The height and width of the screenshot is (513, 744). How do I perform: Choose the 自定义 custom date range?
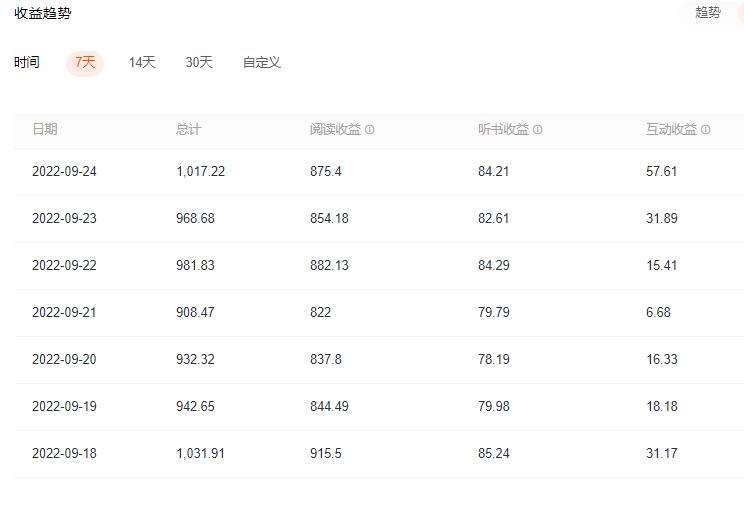(x=262, y=63)
